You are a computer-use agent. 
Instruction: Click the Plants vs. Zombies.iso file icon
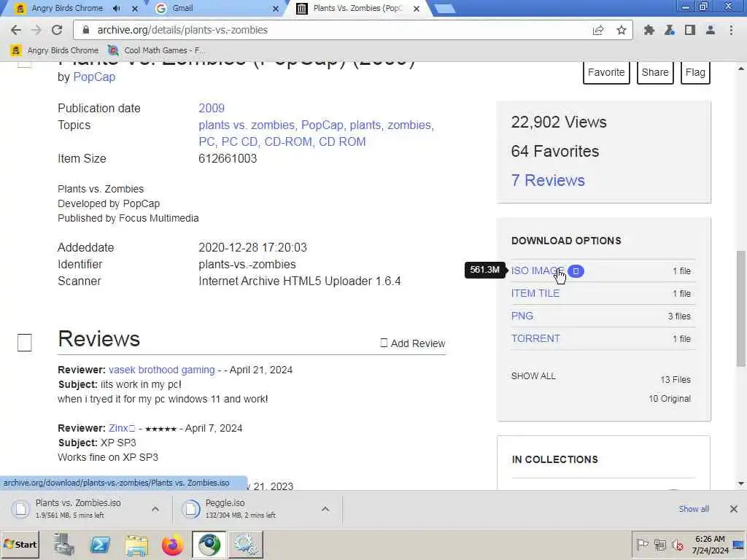point(20,508)
